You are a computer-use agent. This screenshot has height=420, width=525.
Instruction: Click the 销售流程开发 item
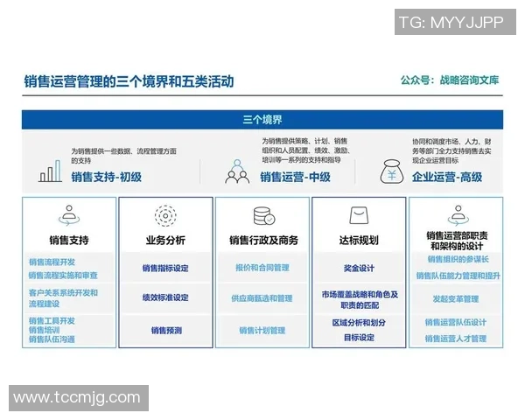tap(52, 262)
